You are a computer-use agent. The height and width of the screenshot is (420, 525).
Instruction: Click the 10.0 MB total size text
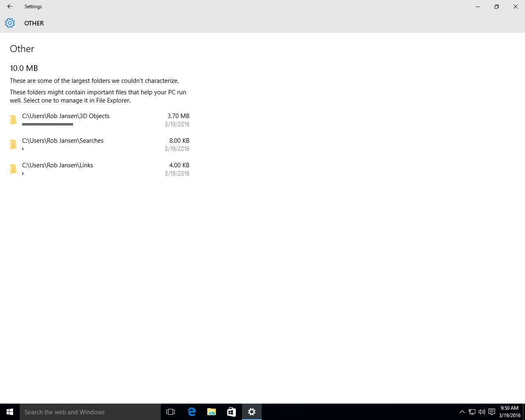[x=24, y=68]
